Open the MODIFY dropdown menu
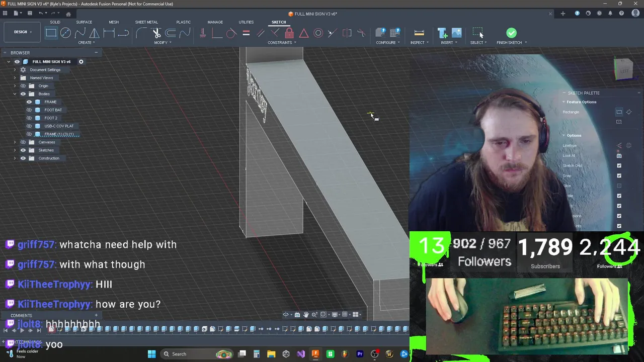 pyautogui.click(x=163, y=43)
